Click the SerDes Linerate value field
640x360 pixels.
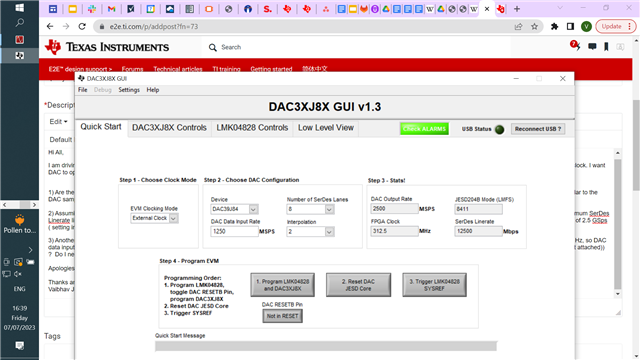(x=478, y=231)
